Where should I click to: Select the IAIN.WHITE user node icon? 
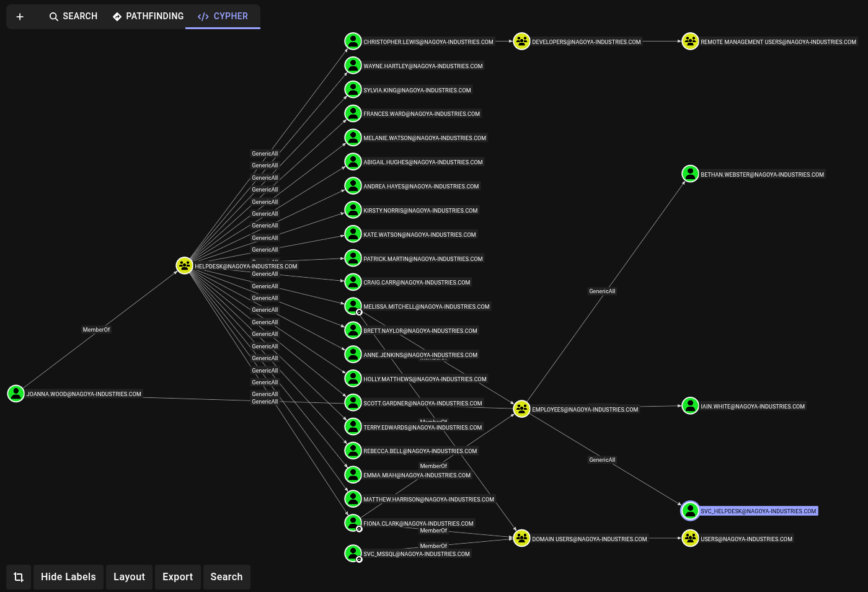690,406
